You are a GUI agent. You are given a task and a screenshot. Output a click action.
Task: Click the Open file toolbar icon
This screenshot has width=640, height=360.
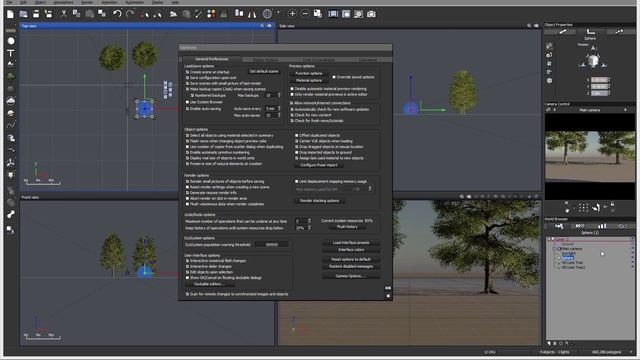click(23, 14)
